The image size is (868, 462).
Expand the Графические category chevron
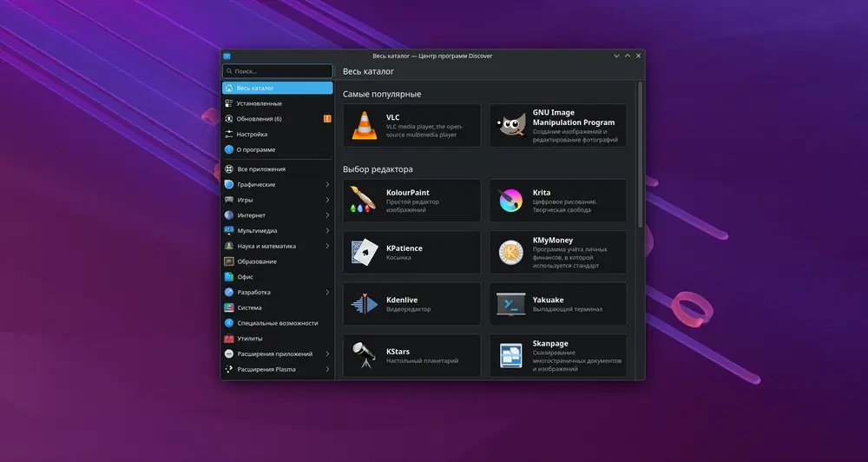click(x=327, y=184)
